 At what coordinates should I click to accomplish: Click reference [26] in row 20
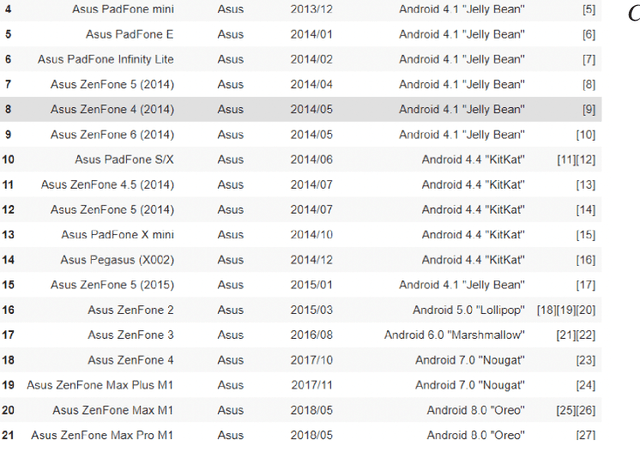click(585, 410)
